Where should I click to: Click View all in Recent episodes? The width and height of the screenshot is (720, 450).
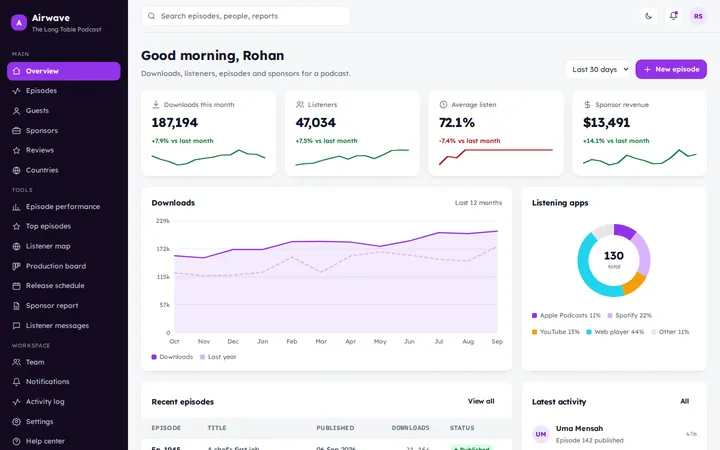coord(481,401)
